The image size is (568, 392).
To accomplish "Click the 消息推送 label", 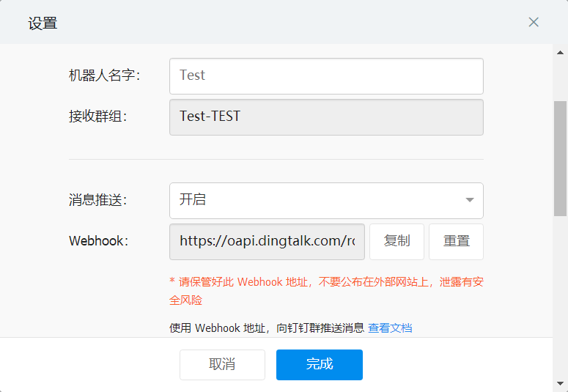I will [x=98, y=200].
